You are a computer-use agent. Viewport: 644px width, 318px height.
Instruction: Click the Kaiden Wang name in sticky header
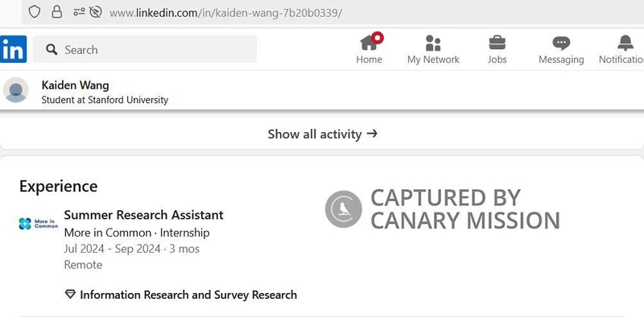coord(75,85)
